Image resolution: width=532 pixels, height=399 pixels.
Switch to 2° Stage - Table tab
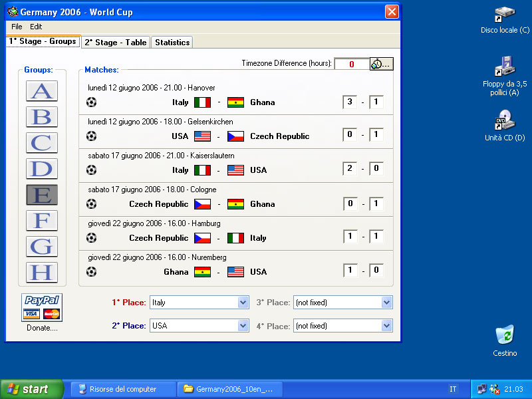click(116, 43)
